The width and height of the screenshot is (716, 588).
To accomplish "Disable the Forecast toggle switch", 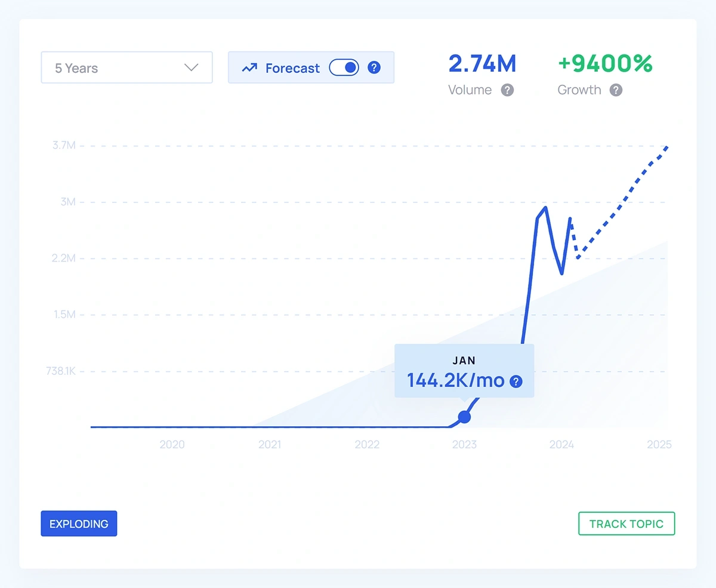I will point(344,67).
